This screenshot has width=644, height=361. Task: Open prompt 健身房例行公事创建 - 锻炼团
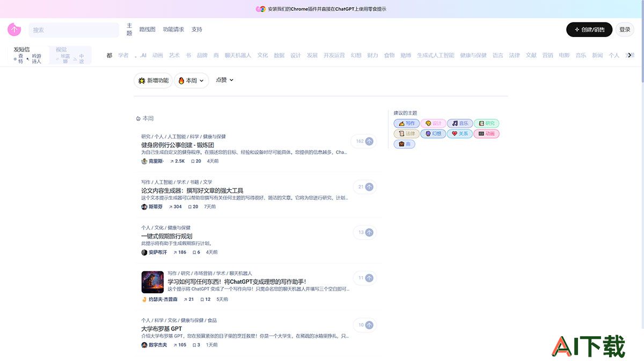click(x=178, y=145)
